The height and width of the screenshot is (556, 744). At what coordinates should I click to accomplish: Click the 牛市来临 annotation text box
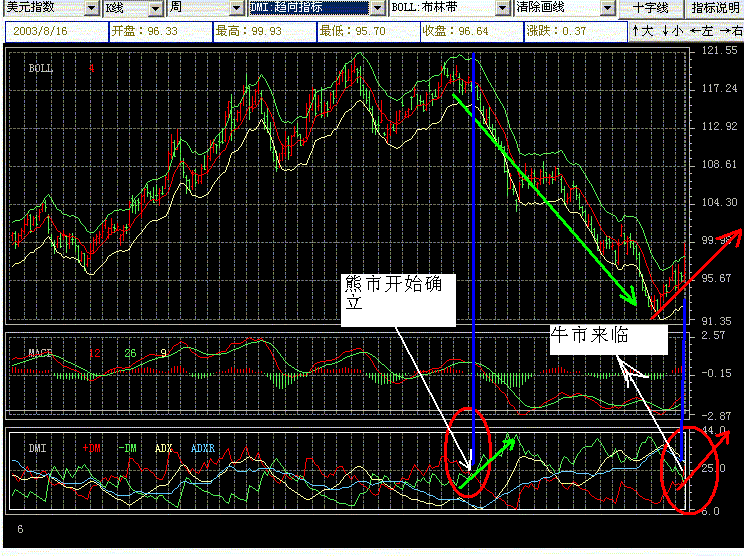[x=609, y=339]
